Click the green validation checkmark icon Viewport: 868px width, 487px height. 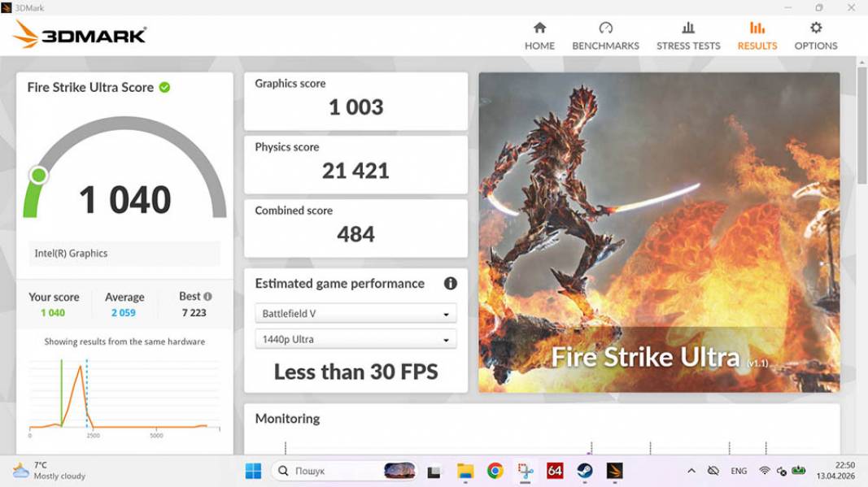[x=164, y=88]
